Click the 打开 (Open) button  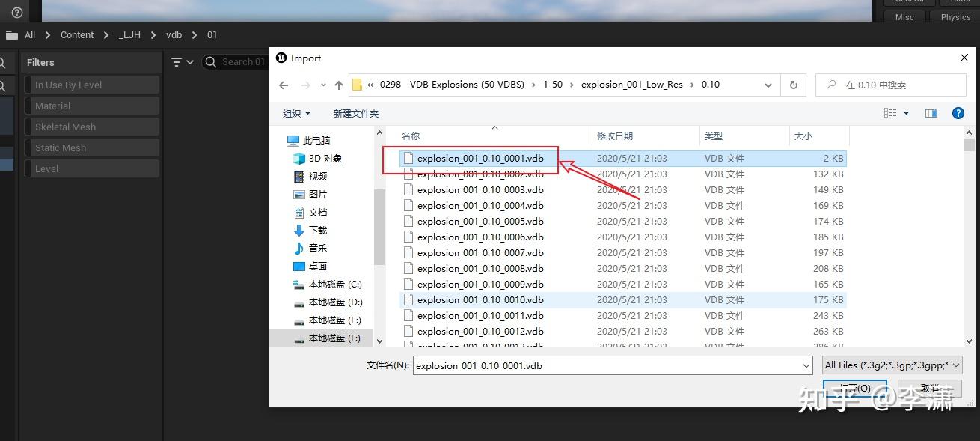pyautogui.click(x=854, y=389)
